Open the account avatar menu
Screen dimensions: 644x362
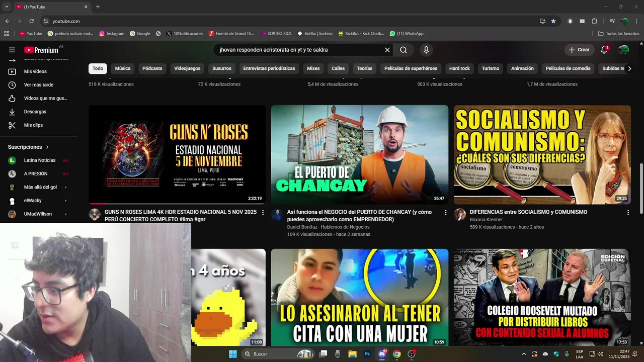pos(624,50)
